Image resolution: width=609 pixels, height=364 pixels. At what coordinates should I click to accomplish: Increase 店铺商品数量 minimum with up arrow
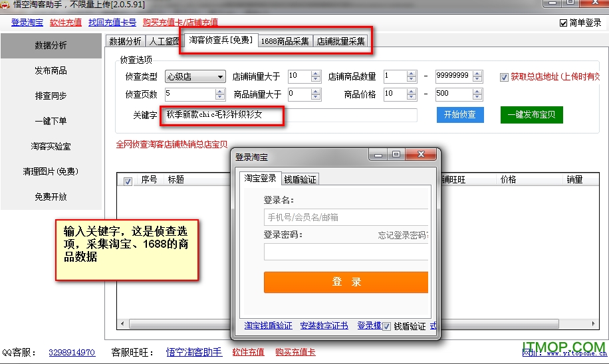(x=412, y=73)
